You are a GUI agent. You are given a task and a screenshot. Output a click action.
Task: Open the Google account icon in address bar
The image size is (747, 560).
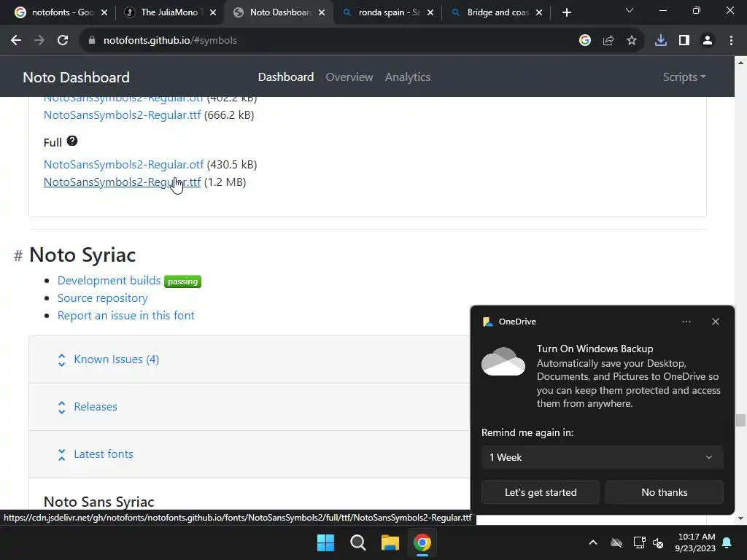click(x=585, y=41)
